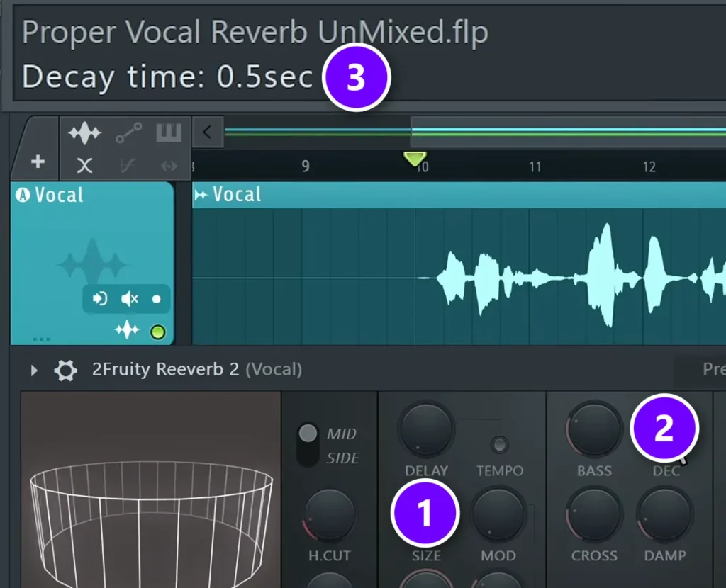Click bar 12 on the timeline ruler
The width and height of the screenshot is (726, 588).
tap(649, 166)
